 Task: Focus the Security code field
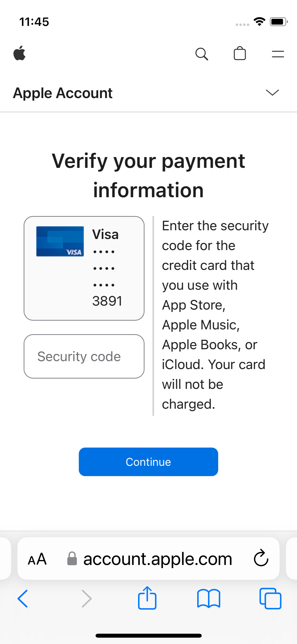(84, 356)
